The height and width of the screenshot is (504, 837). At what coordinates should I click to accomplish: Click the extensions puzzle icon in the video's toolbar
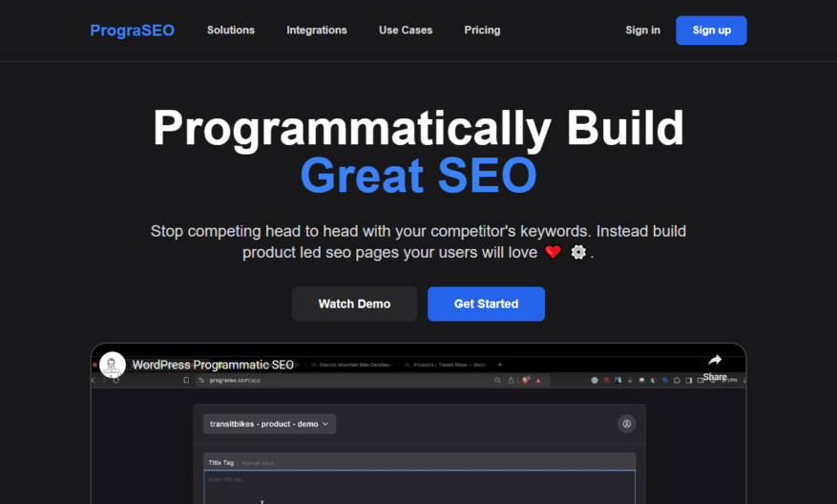tap(677, 380)
